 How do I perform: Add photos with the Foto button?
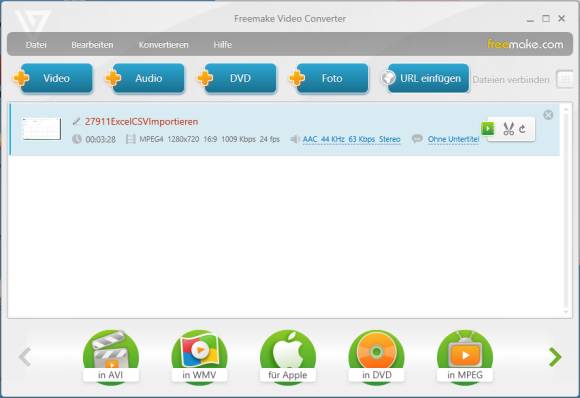pos(329,78)
